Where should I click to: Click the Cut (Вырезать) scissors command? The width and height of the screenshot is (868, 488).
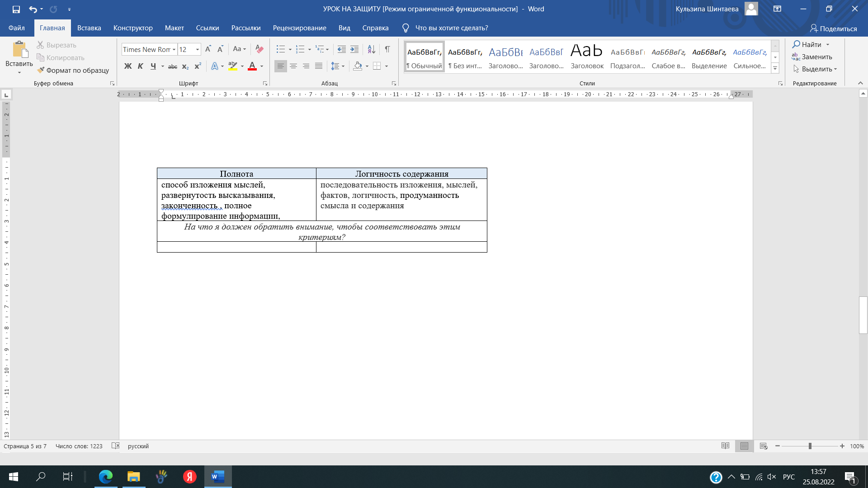pyautogui.click(x=57, y=45)
